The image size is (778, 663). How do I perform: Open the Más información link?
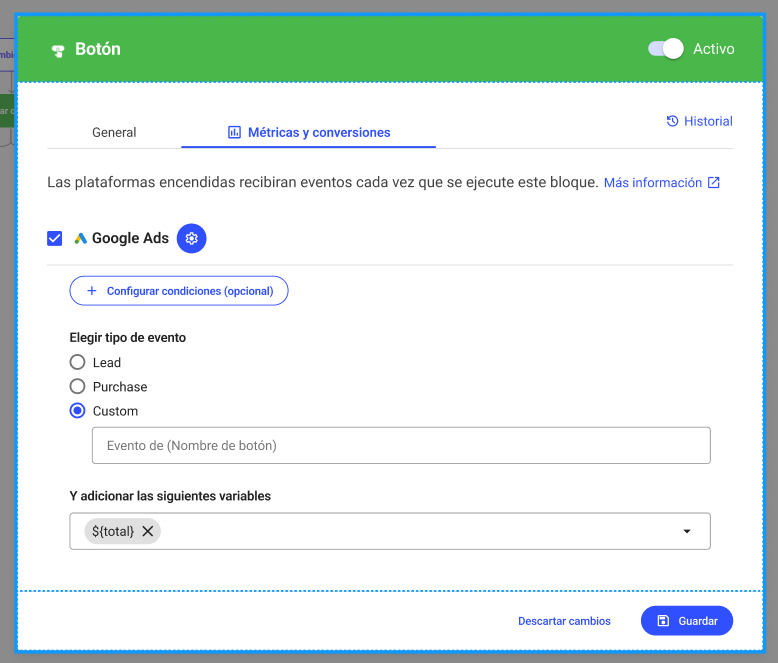[661, 183]
